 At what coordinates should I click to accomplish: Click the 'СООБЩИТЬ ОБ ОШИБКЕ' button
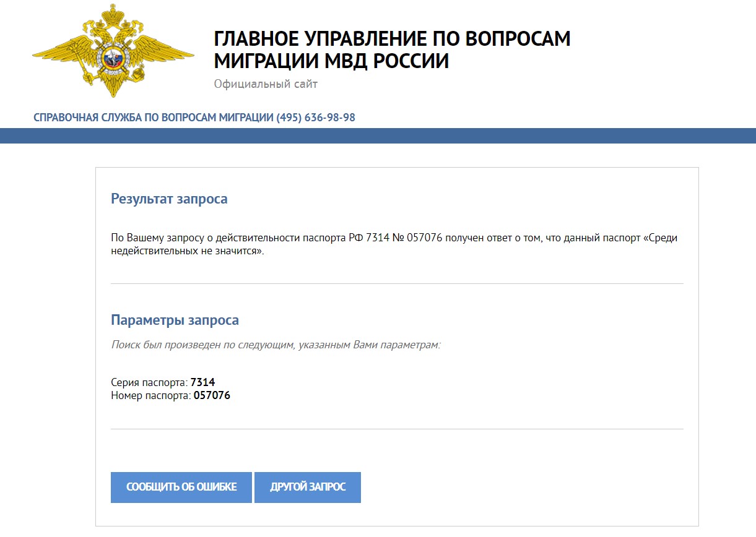click(x=181, y=488)
